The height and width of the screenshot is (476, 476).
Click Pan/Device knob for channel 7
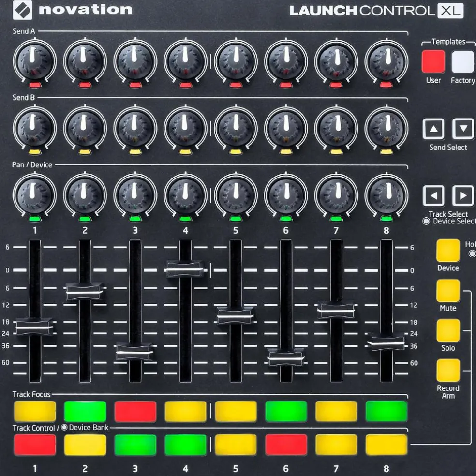pos(336,195)
